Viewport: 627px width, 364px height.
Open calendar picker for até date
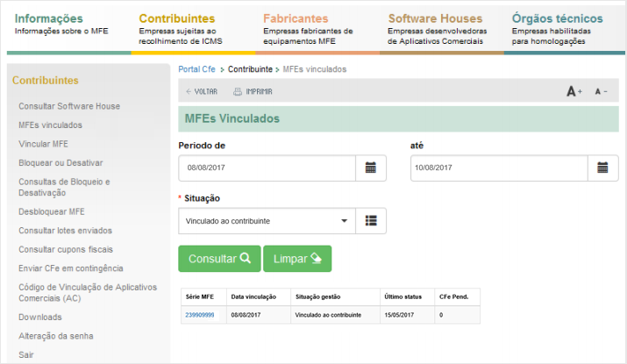602,168
